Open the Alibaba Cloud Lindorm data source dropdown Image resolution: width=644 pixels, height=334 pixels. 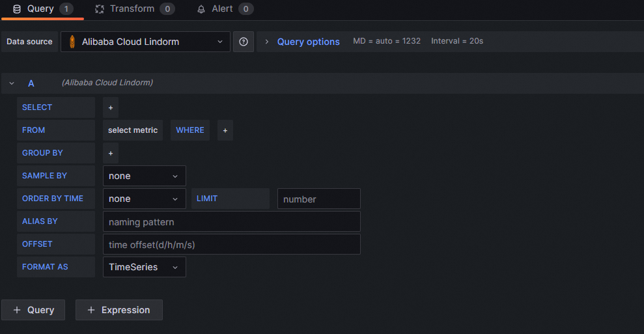[x=145, y=42]
